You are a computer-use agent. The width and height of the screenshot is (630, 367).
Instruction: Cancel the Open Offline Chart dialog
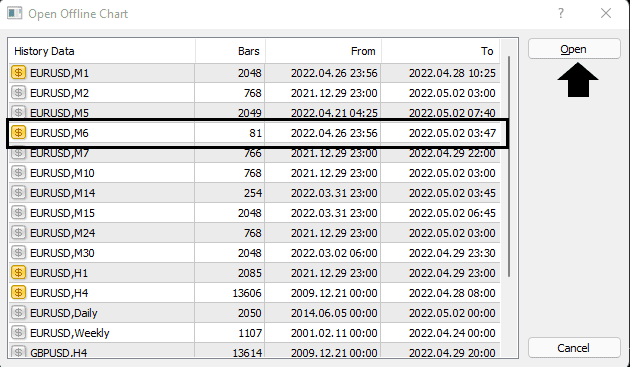574,348
